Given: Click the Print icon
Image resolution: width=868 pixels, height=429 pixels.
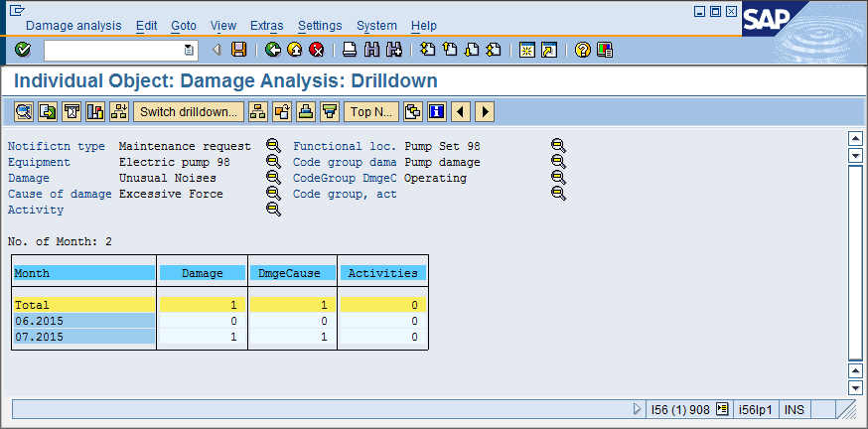Looking at the screenshot, I should (x=350, y=50).
